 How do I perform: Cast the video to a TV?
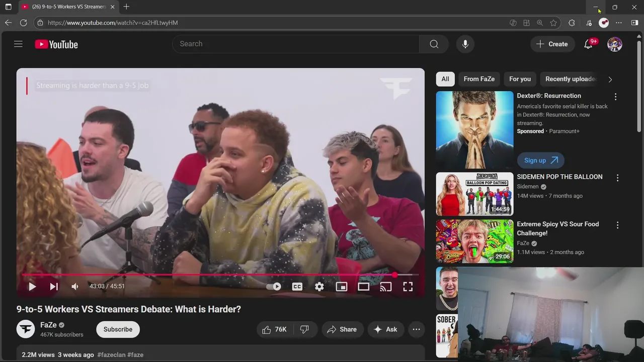[386, 287]
